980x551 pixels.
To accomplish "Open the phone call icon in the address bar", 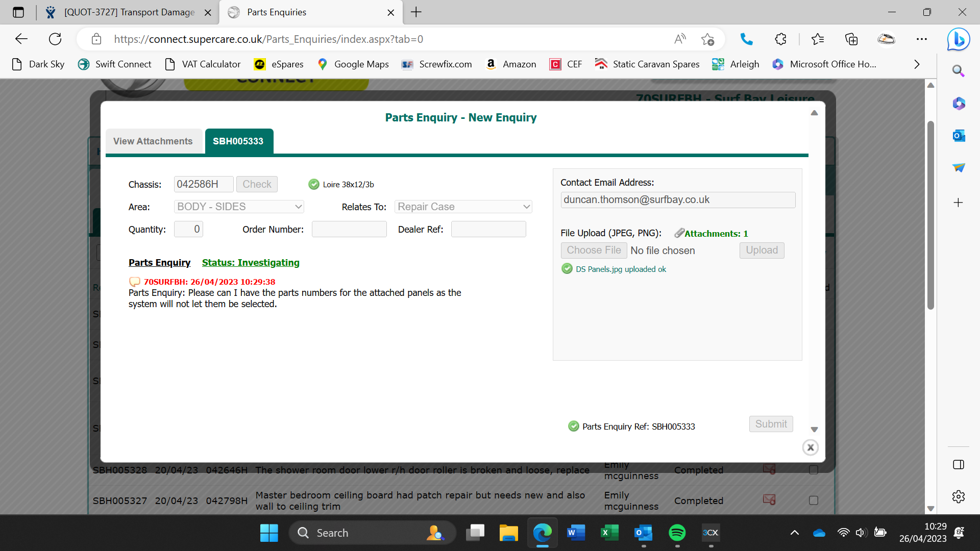I will [x=746, y=39].
